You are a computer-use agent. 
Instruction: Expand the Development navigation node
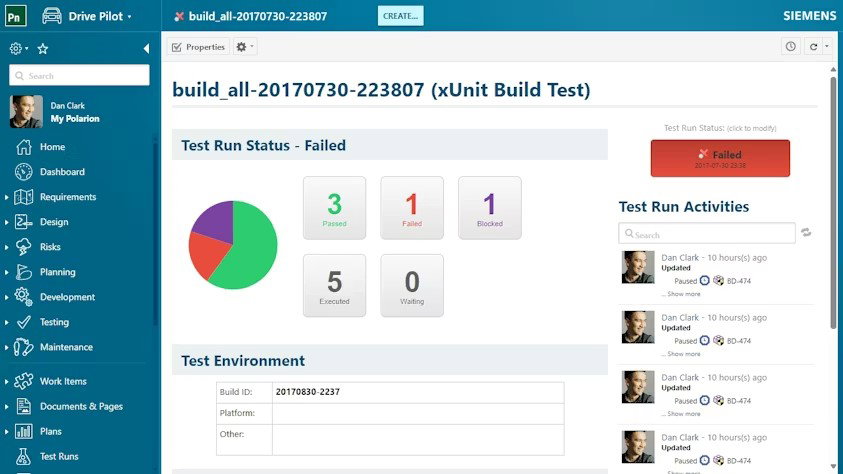[x=6, y=297]
